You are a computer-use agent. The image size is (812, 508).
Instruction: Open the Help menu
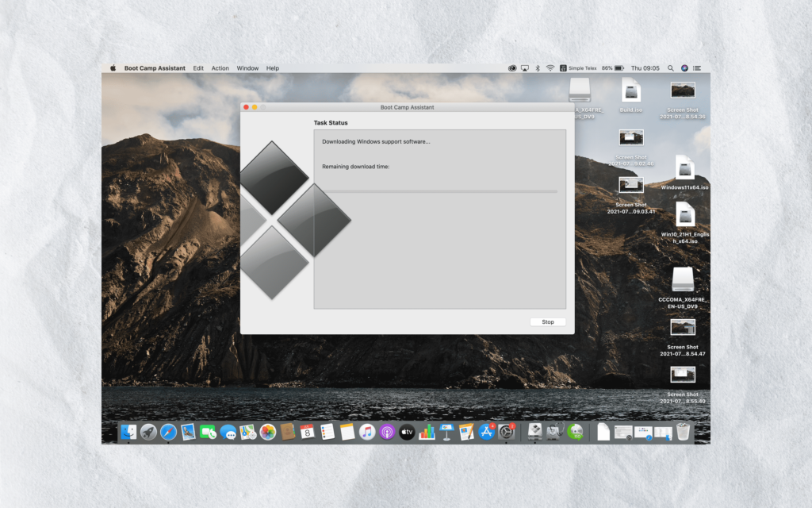[x=273, y=68]
